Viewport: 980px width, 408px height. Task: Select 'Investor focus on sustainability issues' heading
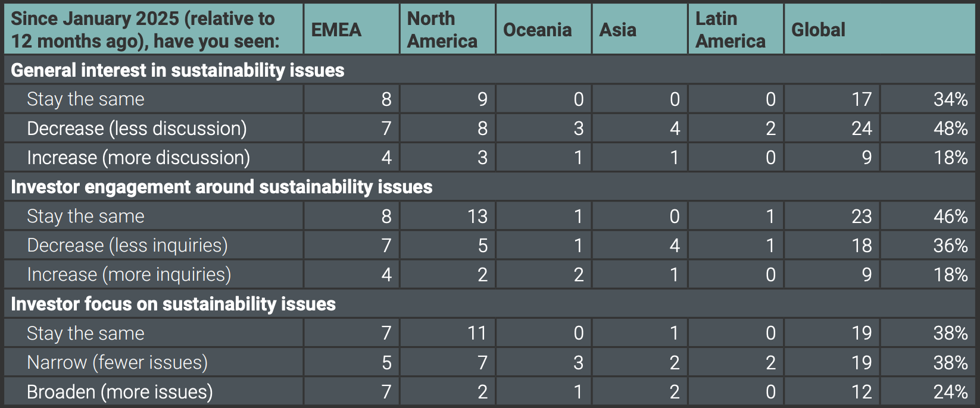coord(173,304)
